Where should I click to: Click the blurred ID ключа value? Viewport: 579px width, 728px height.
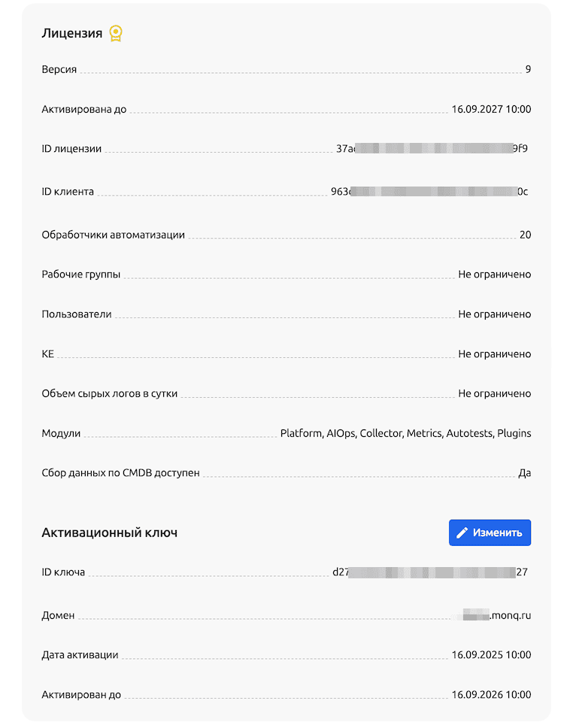click(x=430, y=572)
